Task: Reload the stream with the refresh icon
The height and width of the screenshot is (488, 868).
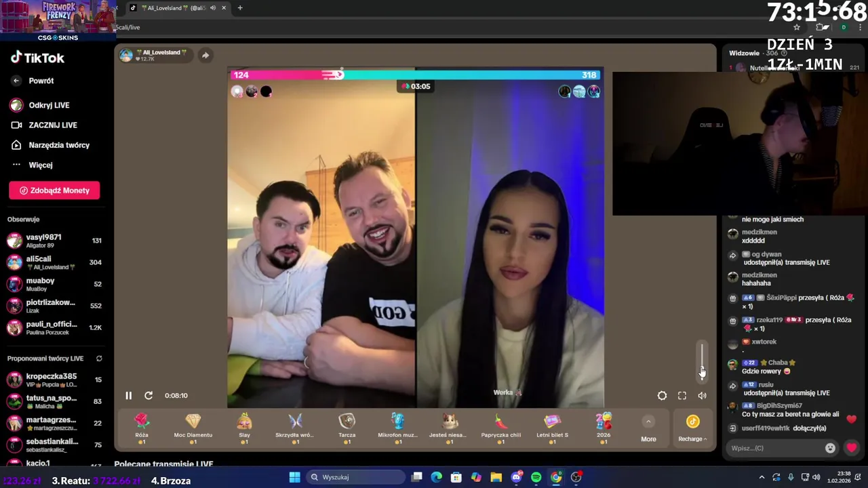Action: [x=149, y=396]
